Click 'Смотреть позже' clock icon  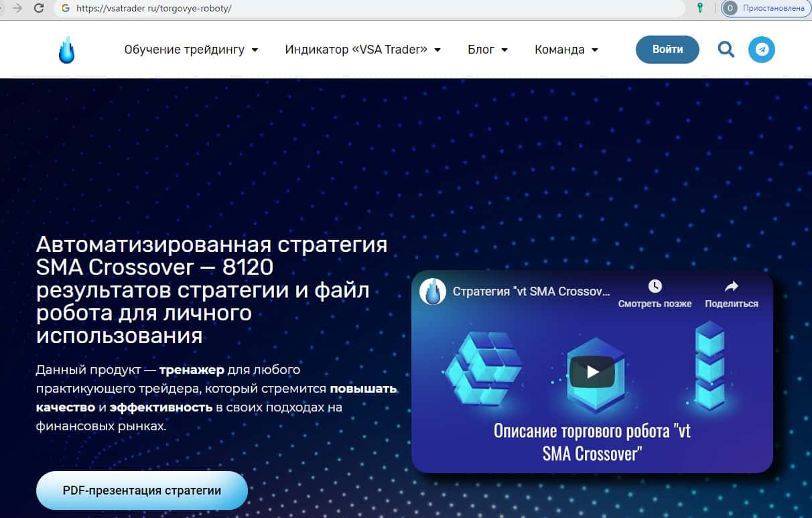[655, 287]
